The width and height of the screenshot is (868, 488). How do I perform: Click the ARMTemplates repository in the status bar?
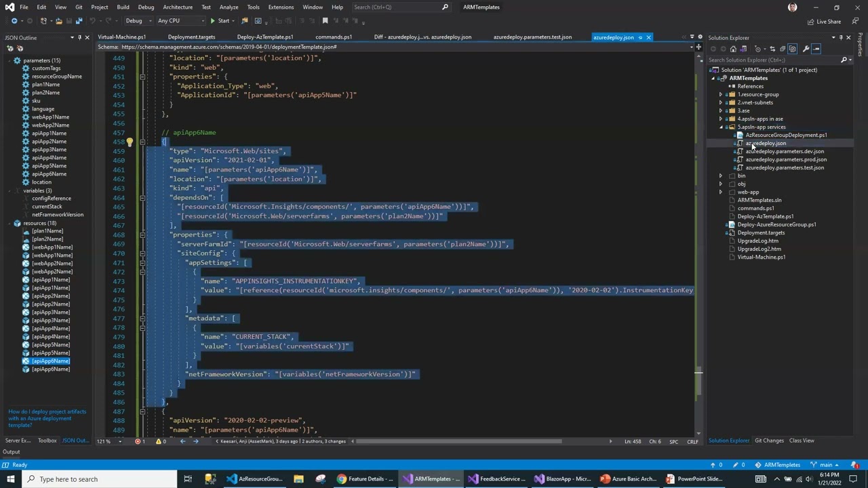pyautogui.click(x=778, y=465)
